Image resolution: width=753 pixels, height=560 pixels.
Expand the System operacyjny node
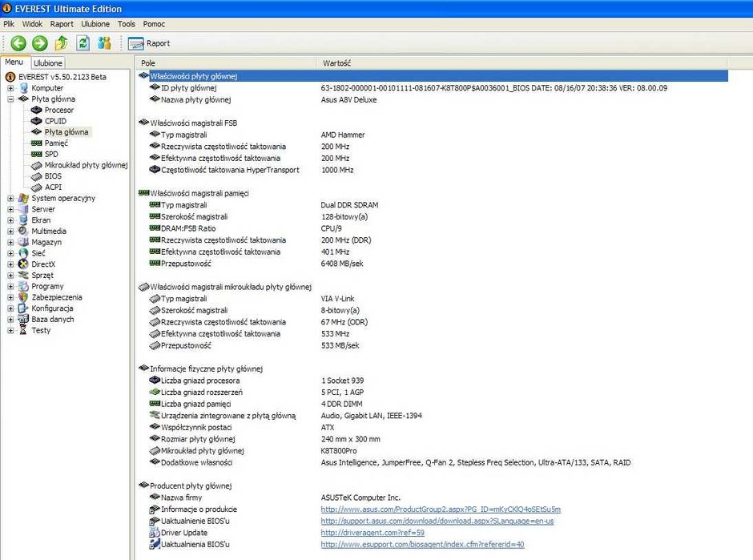pyautogui.click(x=10, y=198)
